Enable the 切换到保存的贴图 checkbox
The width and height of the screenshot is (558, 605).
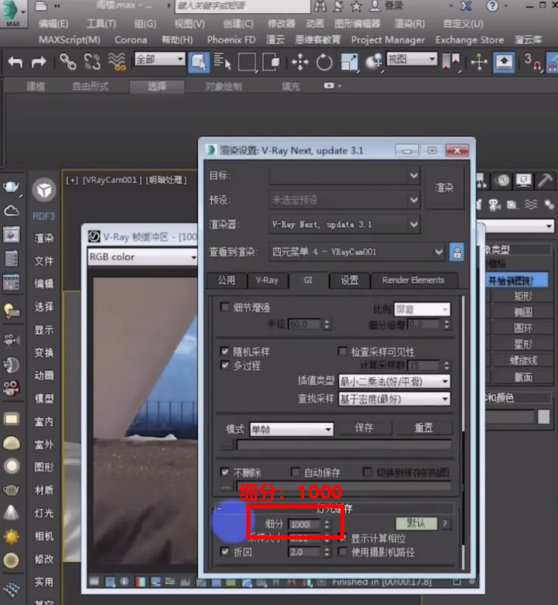368,471
